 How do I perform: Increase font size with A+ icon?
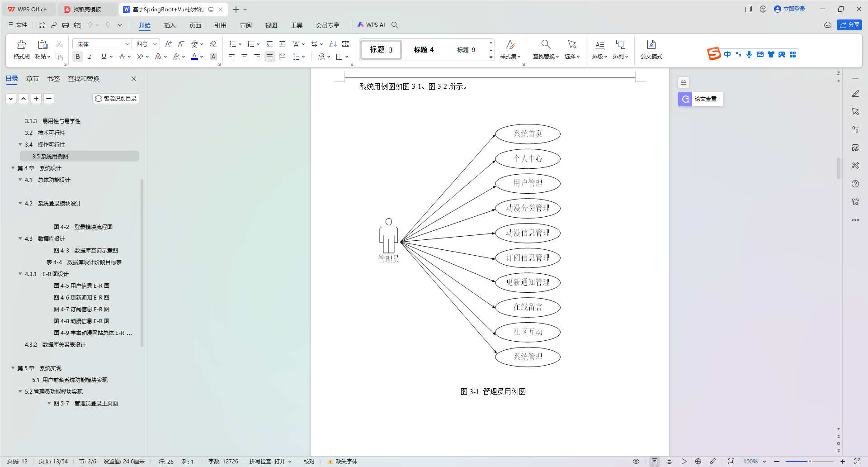[x=168, y=44]
